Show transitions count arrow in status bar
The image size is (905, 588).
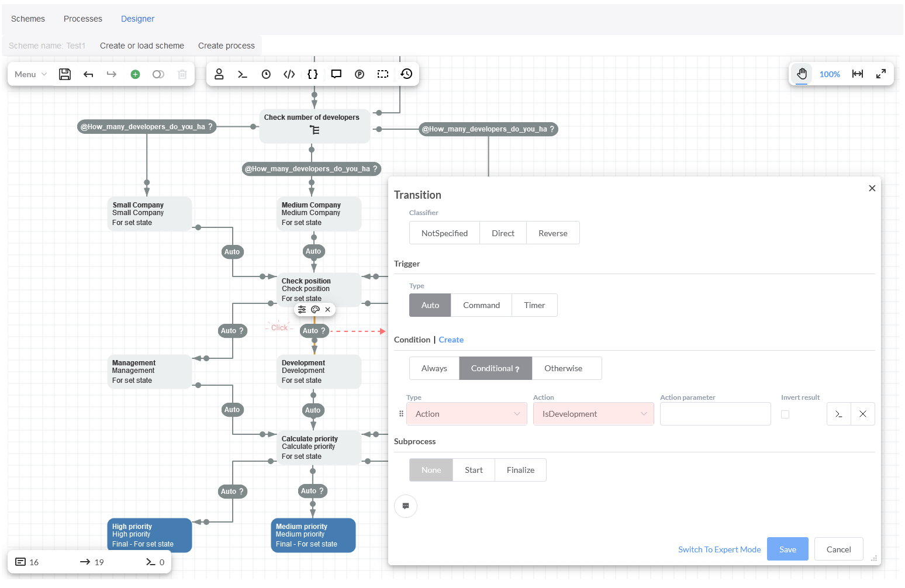pyautogui.click(x=85, y=562)
